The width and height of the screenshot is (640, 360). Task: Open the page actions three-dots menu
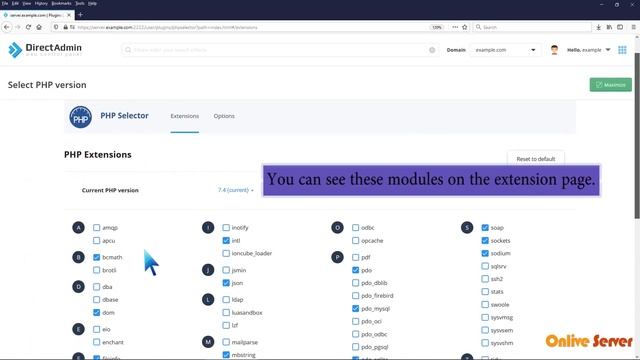tap(455, 27)
